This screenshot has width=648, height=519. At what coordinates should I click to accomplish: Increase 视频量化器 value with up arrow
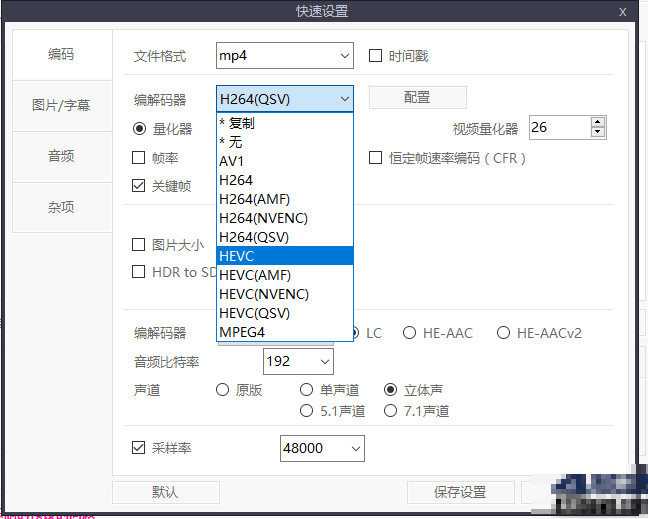click(598, 122)
